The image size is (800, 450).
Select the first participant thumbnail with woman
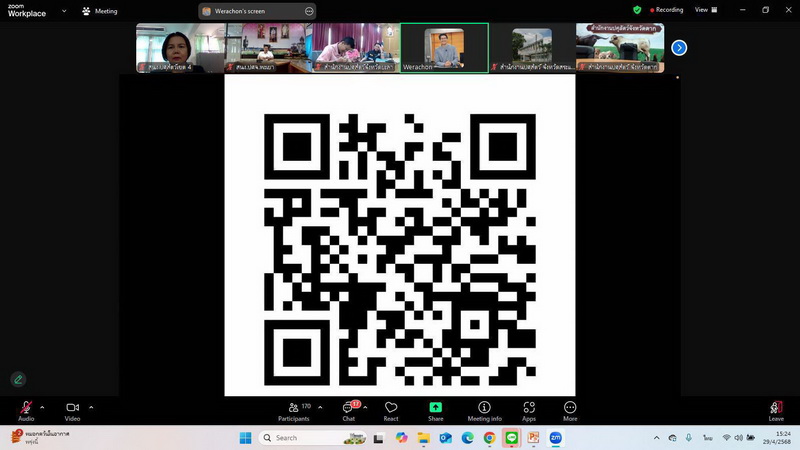pos(180,47)
